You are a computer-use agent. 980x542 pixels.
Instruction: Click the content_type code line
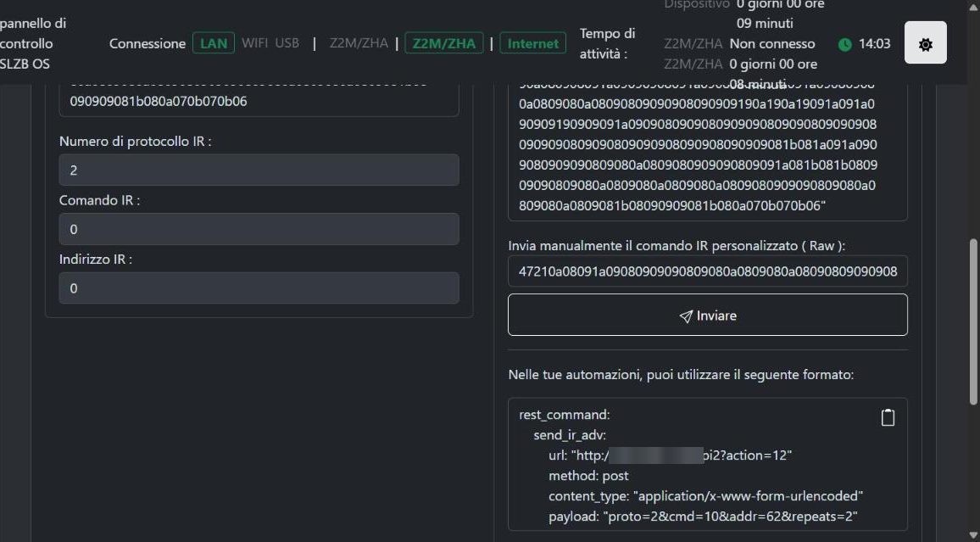[705, 495]
